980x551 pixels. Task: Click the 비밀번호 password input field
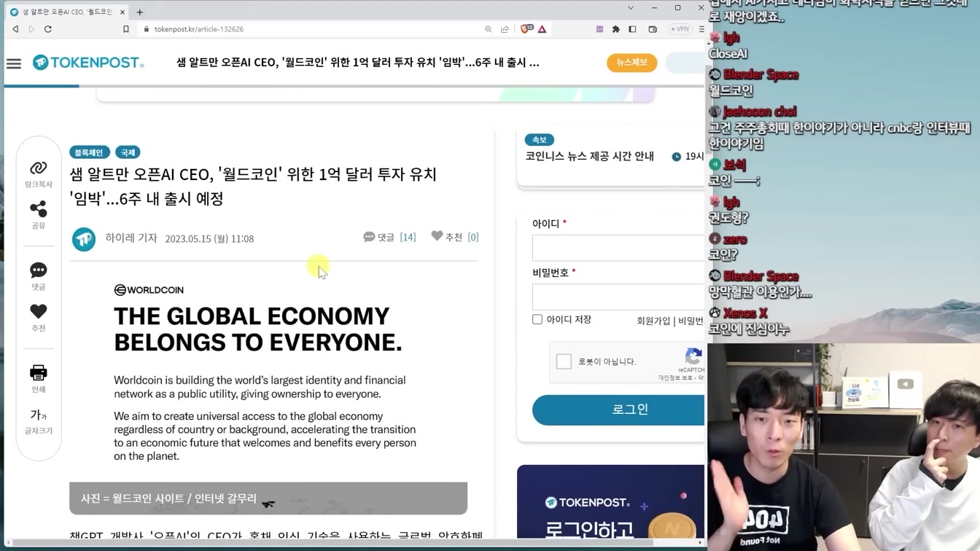(x=618, y=297)
